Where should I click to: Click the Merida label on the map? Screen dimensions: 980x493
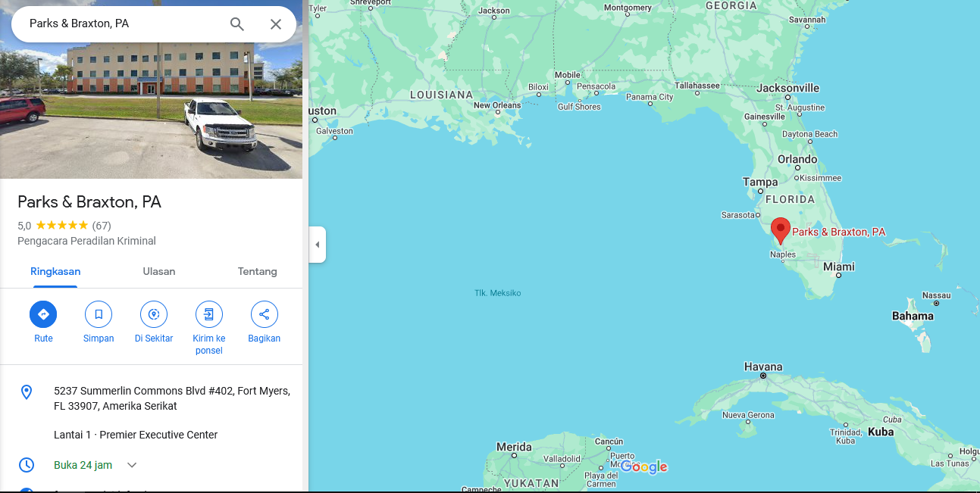coord(514,447)
